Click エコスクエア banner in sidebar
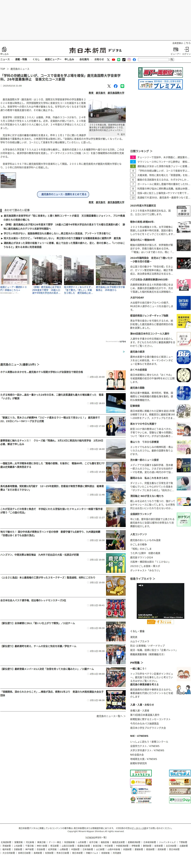Viewport: 191px width, 868px height. (x=141, y=773)
